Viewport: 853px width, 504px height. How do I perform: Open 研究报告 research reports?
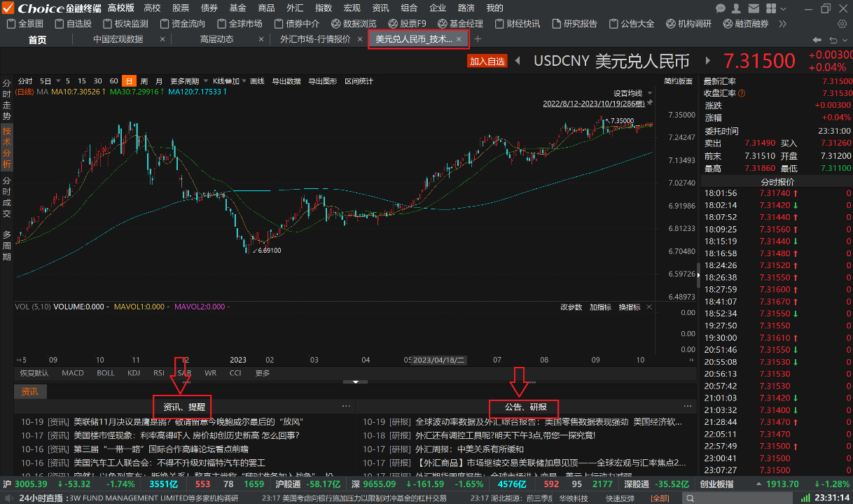pos(575,23)
